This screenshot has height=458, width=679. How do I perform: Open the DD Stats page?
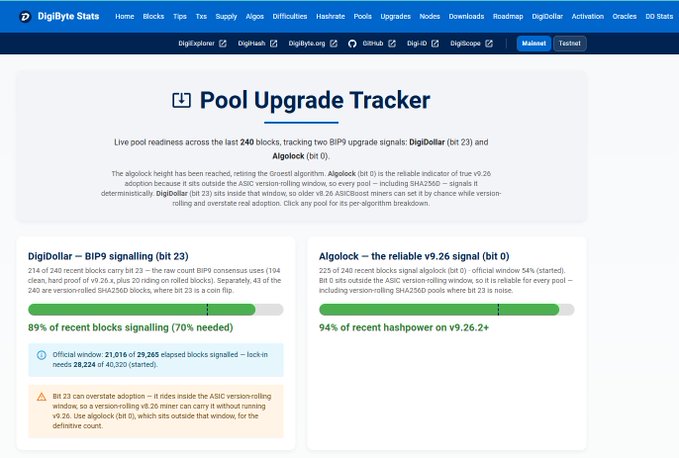click(659, 16)
